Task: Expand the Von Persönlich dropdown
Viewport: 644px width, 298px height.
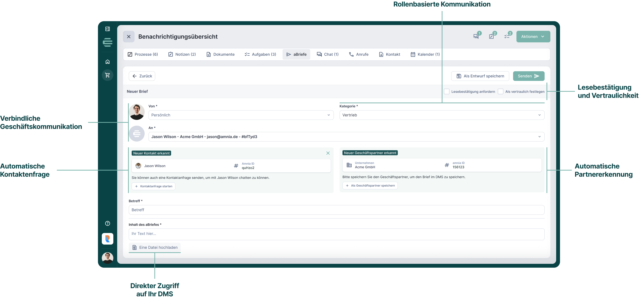Action: (x=241, y=115)
